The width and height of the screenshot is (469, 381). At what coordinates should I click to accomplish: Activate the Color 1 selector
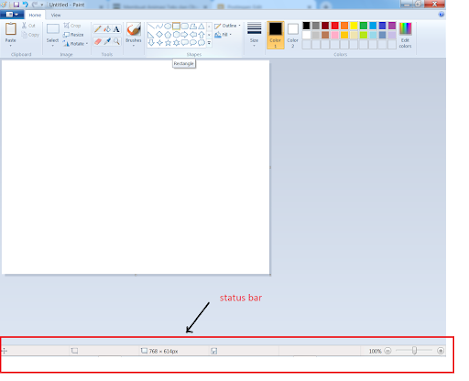point(275,35)
